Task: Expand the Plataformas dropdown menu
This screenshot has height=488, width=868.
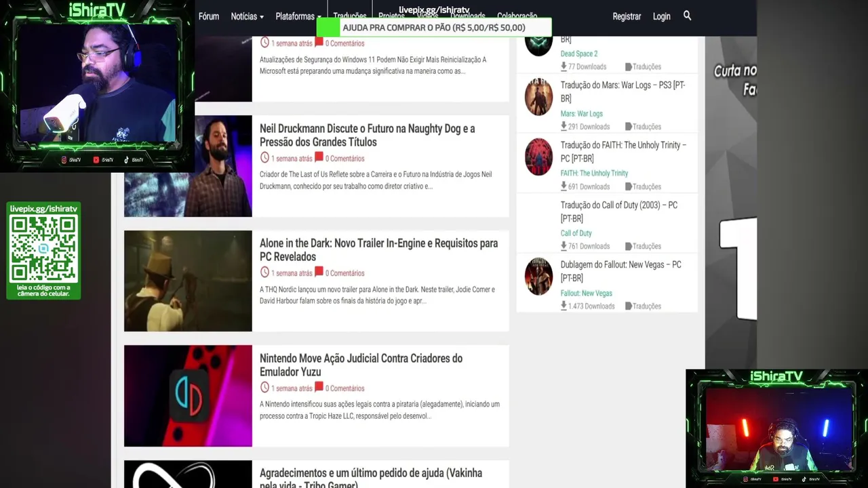Action: 298,16
